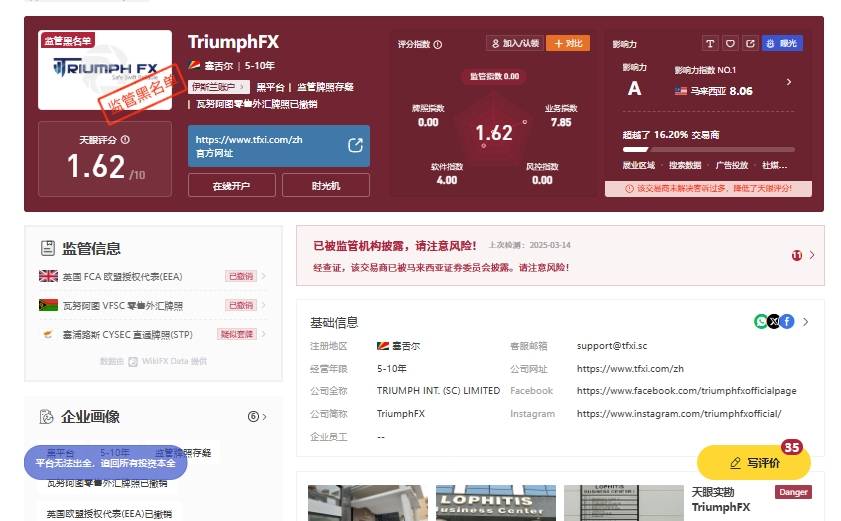Click the complaints warning banner icon
The width and height of the screenshot is (841, 521).
click(x=630, y=188)
